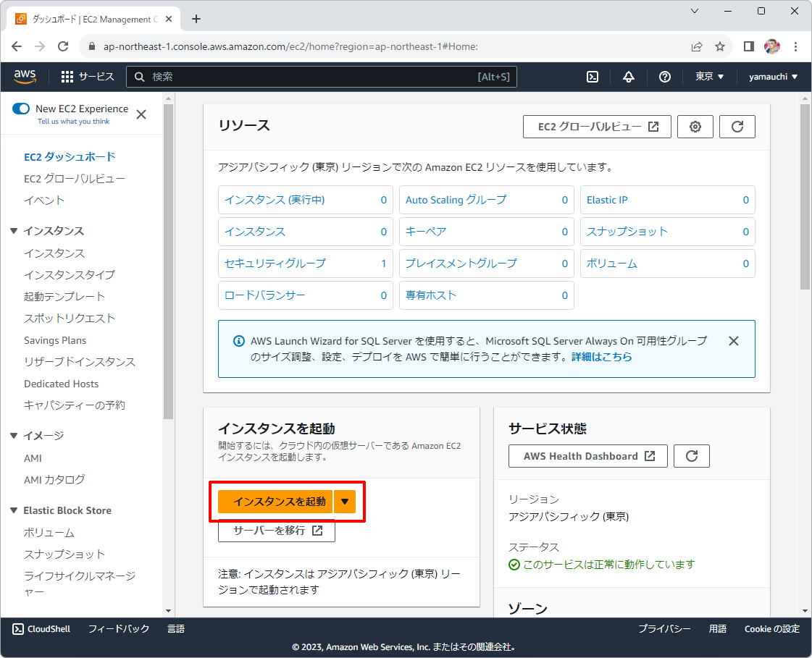Open resource settings gear
This screenshot has width=812, height=658.
tap(695, 127)
